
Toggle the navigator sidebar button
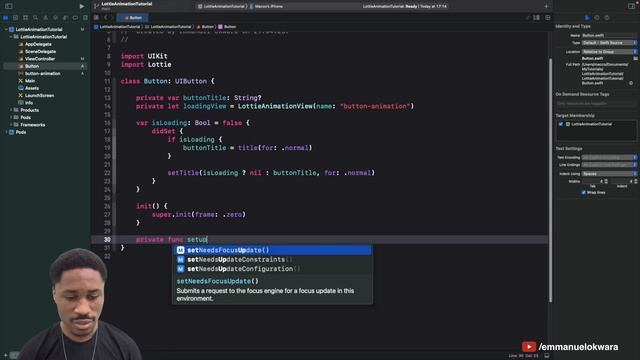click(8, 6)
